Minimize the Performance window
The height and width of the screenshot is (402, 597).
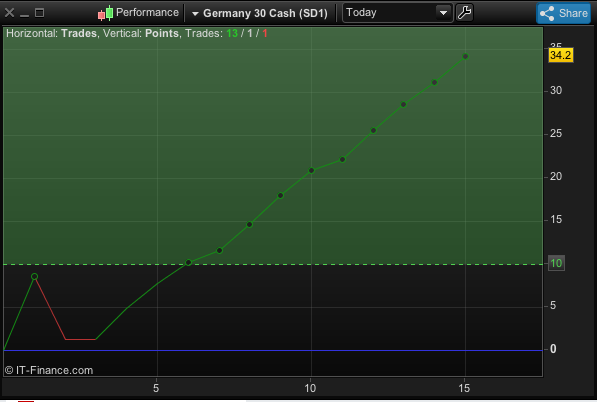point(24,15)
